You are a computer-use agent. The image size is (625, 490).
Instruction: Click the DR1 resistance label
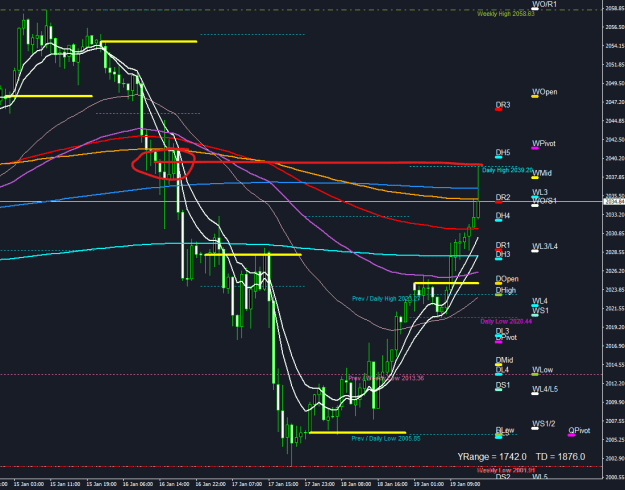pyautogui.click(x=503, y=245)
